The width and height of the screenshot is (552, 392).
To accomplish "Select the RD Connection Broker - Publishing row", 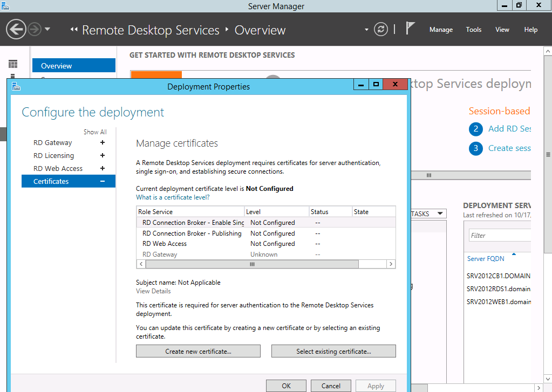I will pyautogui.click(x=266, y=233).
